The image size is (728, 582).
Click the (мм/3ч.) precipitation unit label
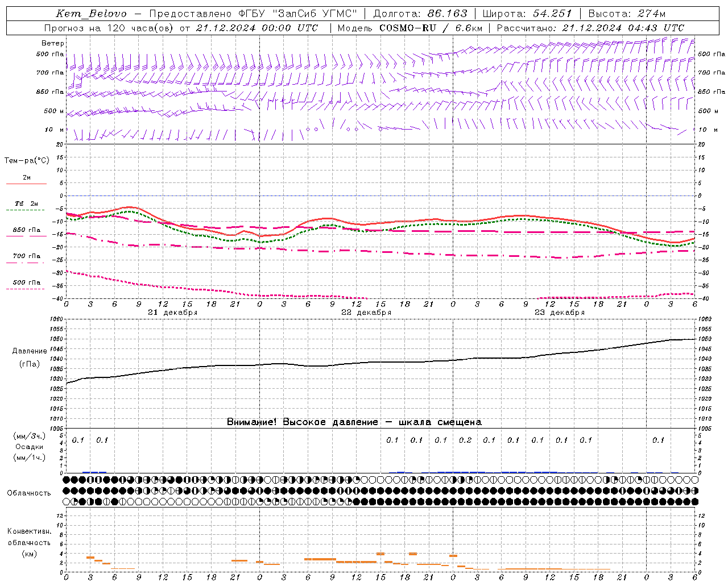tap(29, 436)
